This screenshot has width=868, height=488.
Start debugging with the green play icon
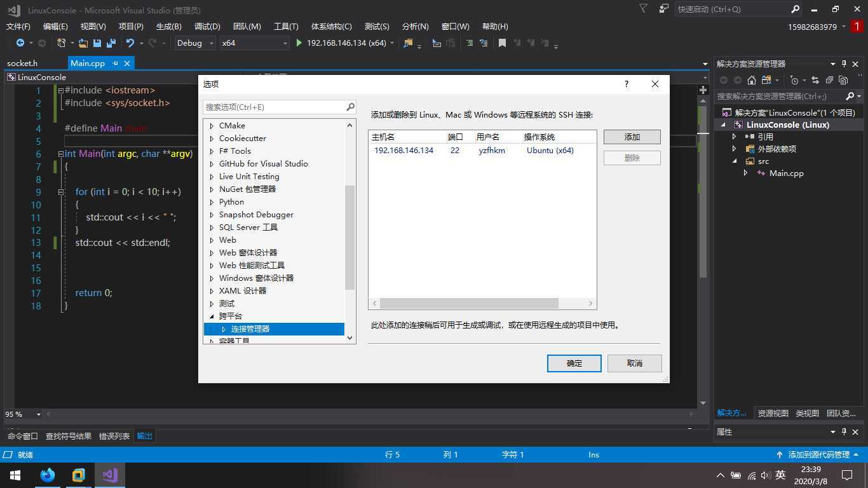pos(299,43)
